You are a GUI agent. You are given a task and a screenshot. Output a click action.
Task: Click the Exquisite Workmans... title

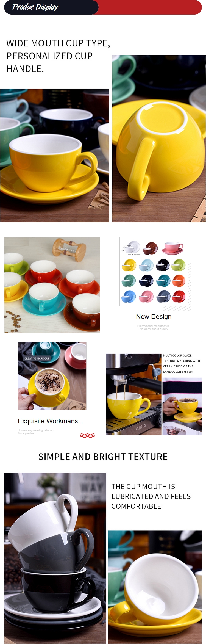[x=51, y=421]
